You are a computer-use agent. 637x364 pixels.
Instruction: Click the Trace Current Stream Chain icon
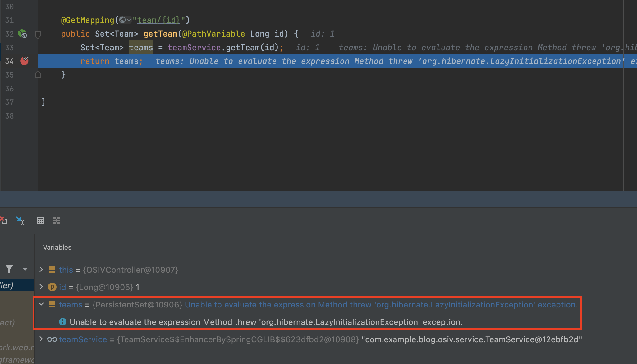(x=57, y=221)
